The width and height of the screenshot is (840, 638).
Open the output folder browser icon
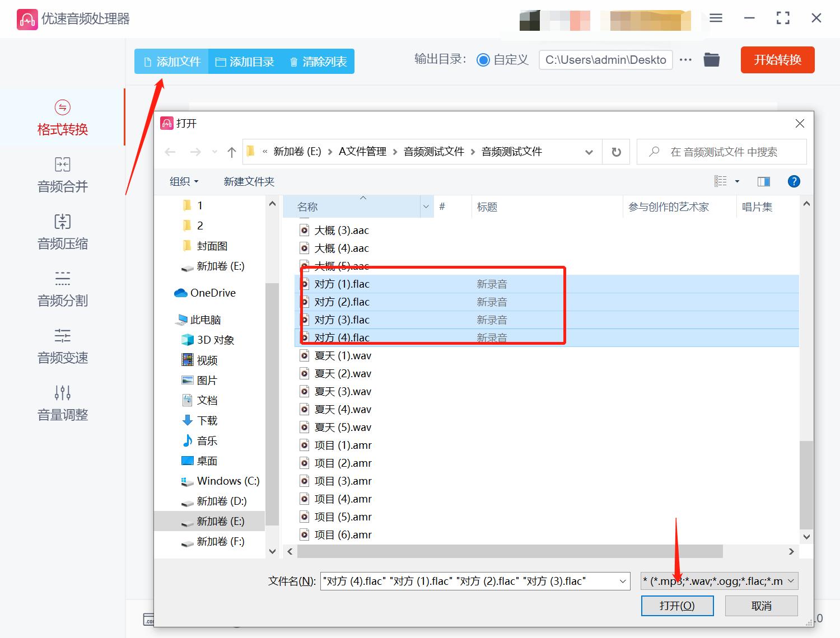point(711,59)
